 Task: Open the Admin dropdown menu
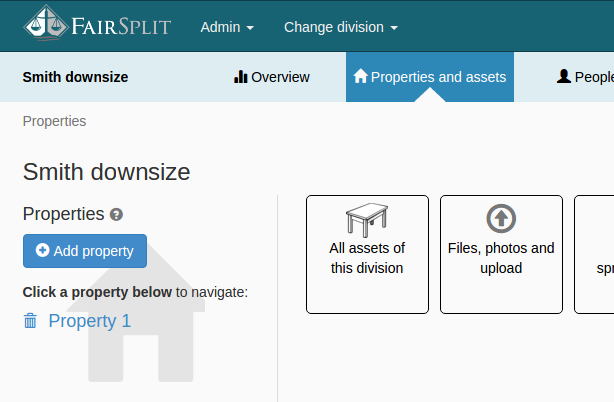[227, 27]
